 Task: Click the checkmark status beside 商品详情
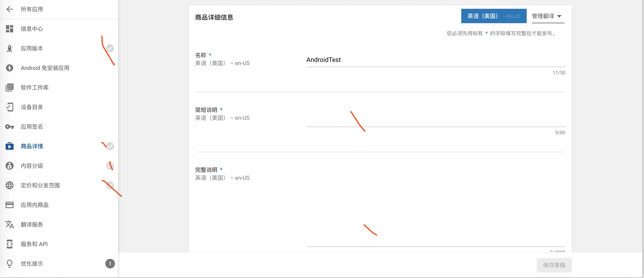coord(110,146)
